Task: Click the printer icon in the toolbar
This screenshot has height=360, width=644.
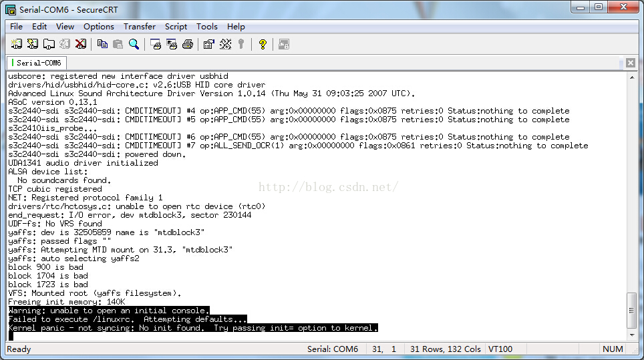Action: coord(188,44)
